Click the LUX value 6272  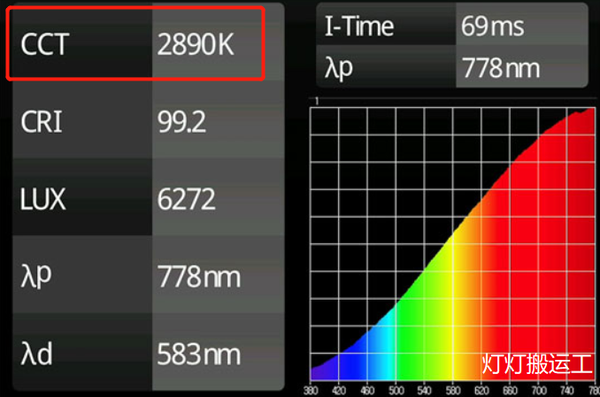pyautogui.click(x=186, y=199)
